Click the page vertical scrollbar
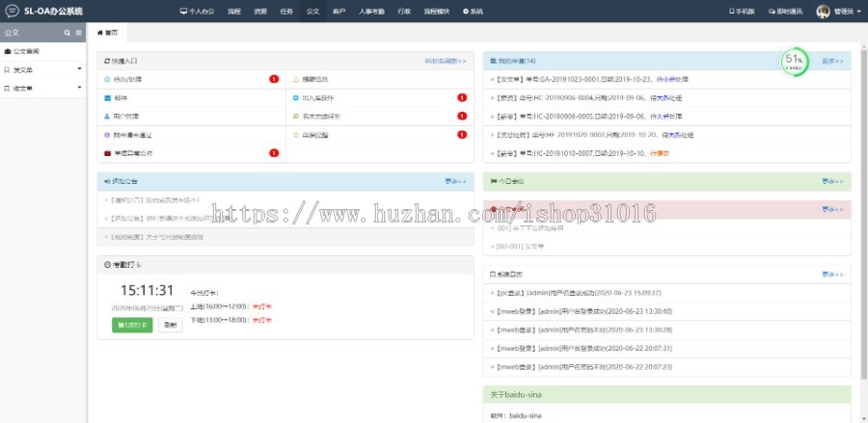Image resolution: width=868 pixels, height=423 pixels. click(864, 213)
